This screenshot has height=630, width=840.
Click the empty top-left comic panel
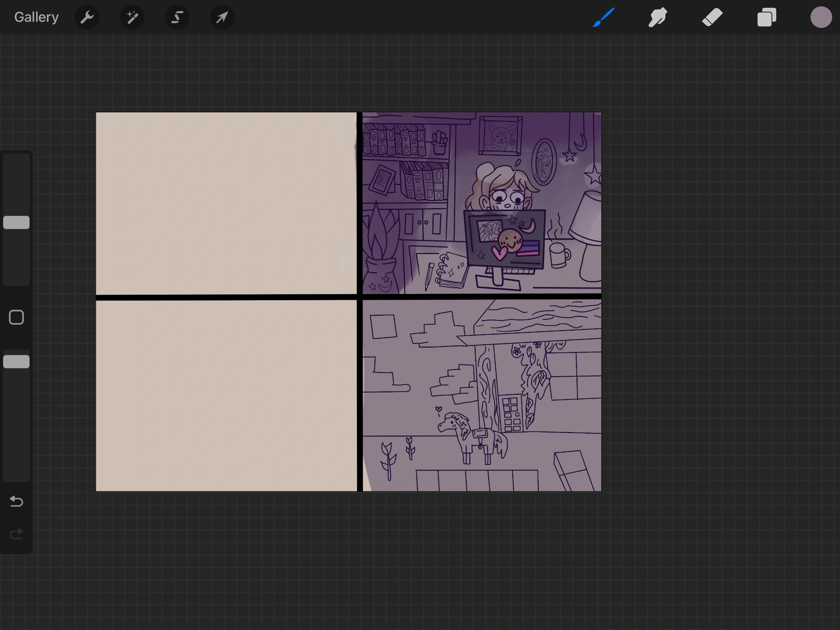[226, 203]
